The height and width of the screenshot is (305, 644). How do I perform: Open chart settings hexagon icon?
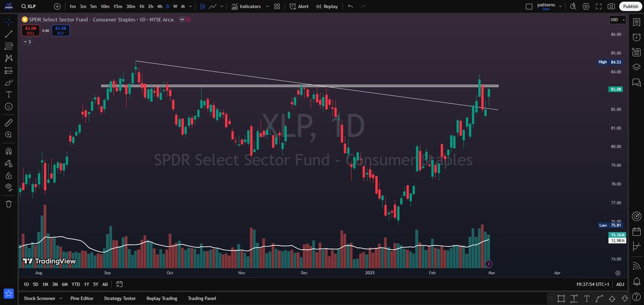[x=586, y=6]
